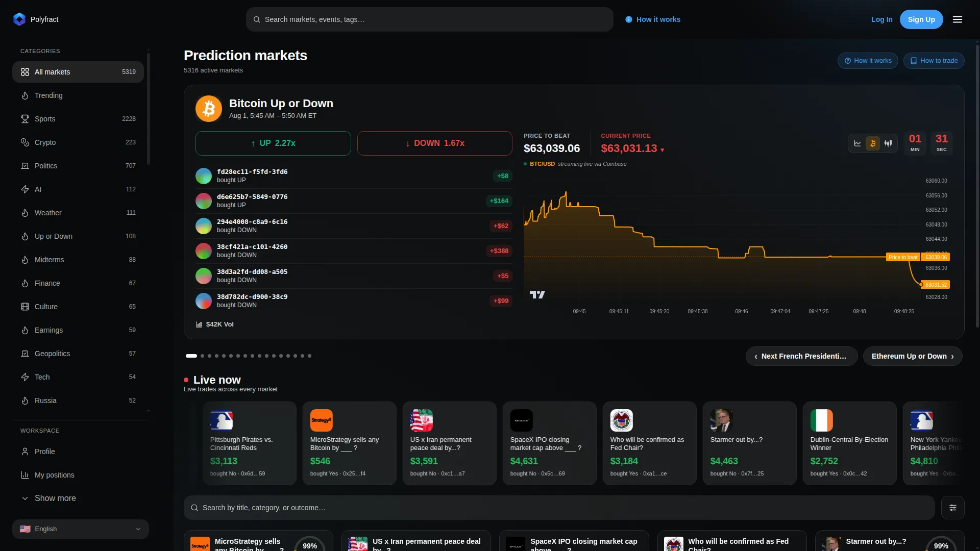Open the Midterms category
Screen dimensions: 980x551
(x=78, y=260)
